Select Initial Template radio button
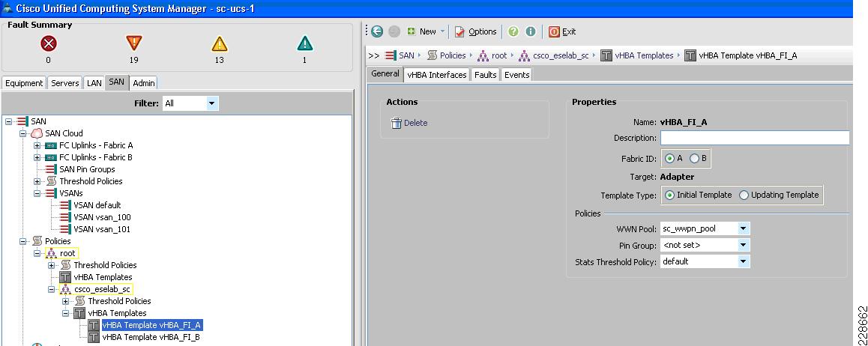Screen dimensions: 868x346 (x=670, y=195)
